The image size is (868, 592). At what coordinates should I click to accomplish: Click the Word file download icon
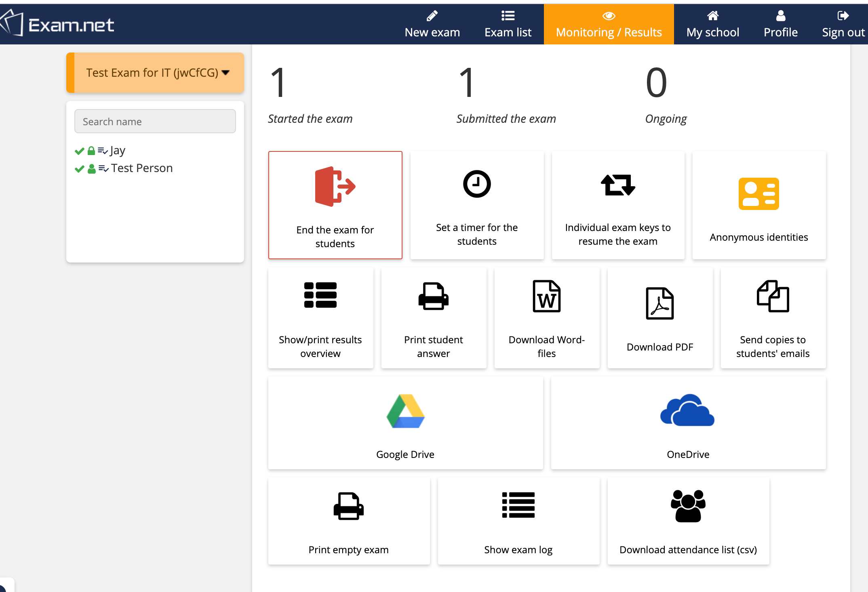pyautogui.click(x=546, y=296)
